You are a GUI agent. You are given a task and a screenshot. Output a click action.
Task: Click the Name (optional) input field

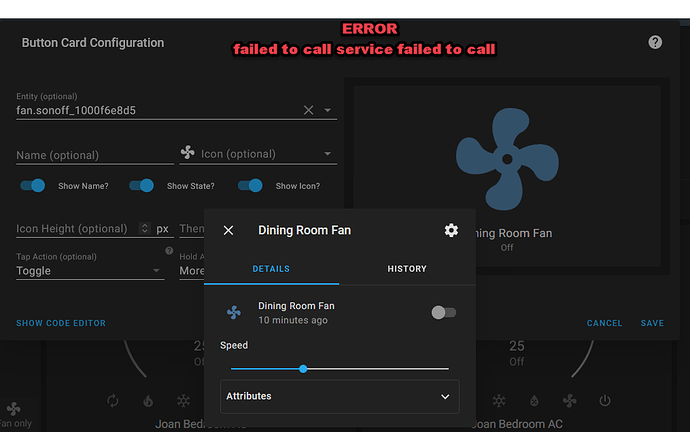coord(94,155)
